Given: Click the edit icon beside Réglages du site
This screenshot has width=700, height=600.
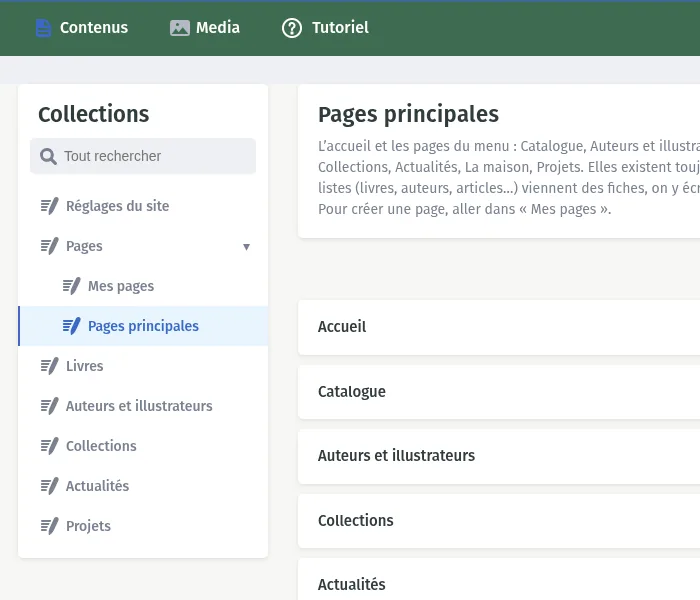Looking at the screenshot, I should tap(50, 206).
